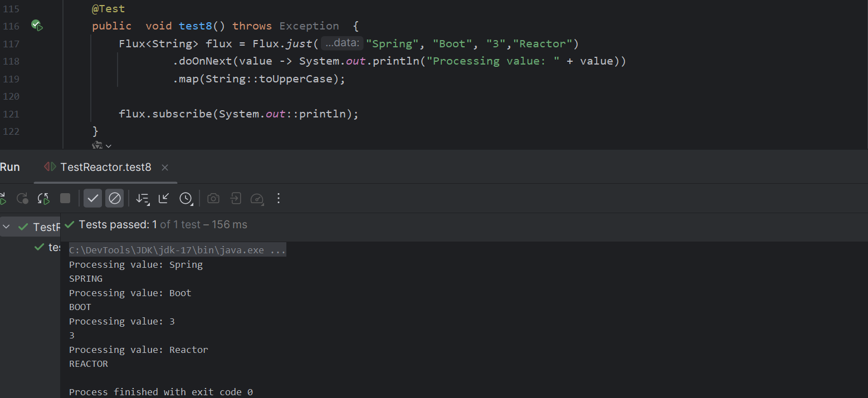Click the Collapse All arrow icon

(x=164, y=198)
